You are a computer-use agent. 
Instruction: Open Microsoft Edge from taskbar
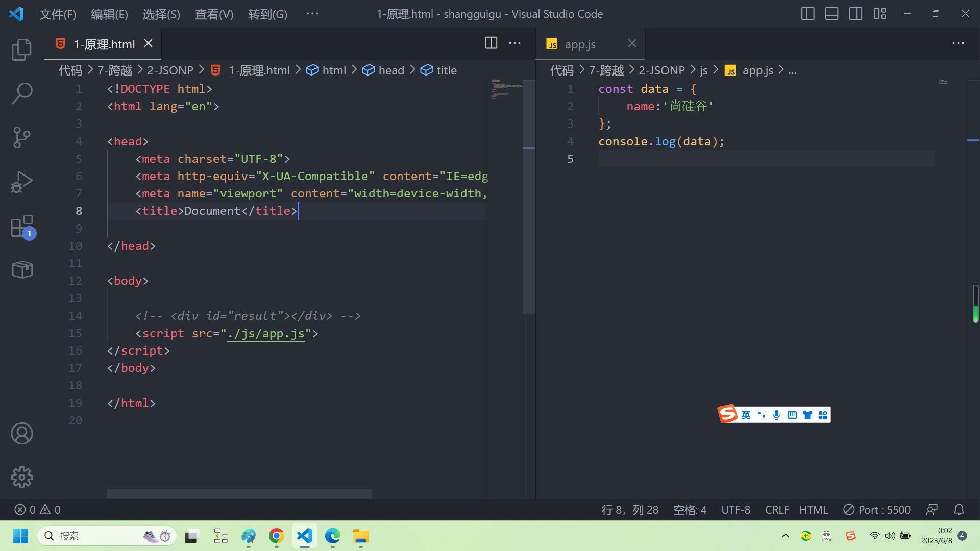click(x=332, y=536)
